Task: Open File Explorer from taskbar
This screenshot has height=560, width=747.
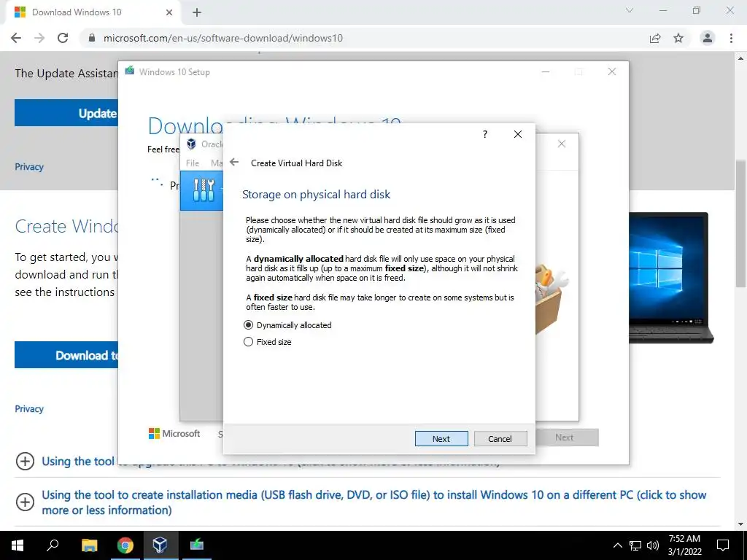Action: (x=89, y=545)
